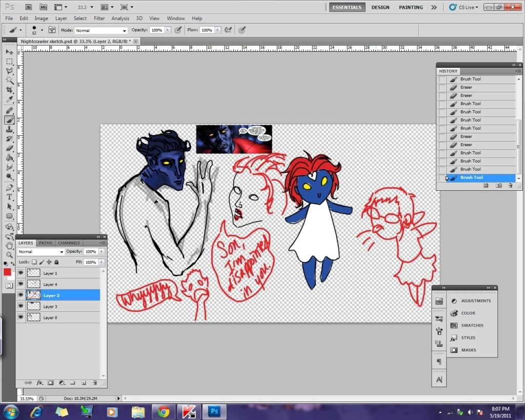
Task: Hide Layer 4 visibility eye
Action: click(x=21, y=284)
